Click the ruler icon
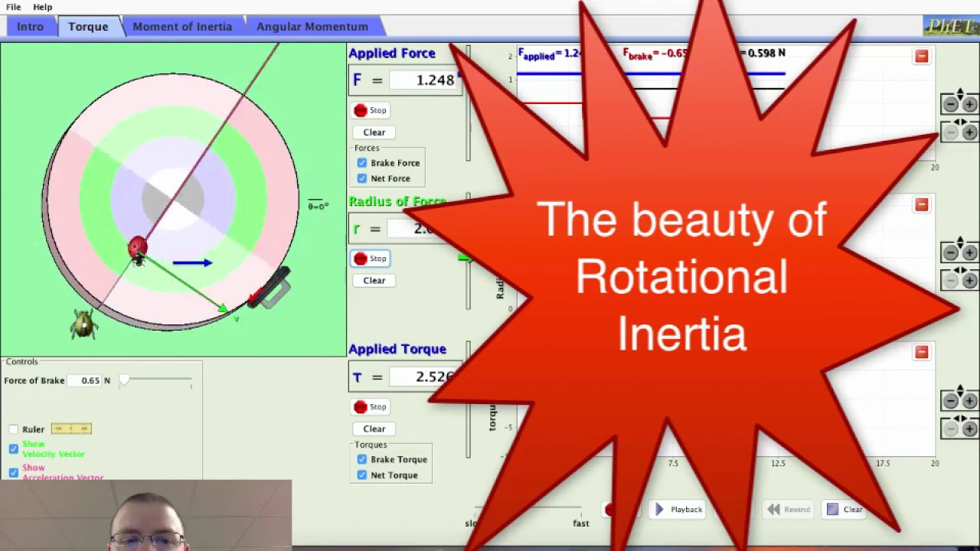 (x=71, y=429)
